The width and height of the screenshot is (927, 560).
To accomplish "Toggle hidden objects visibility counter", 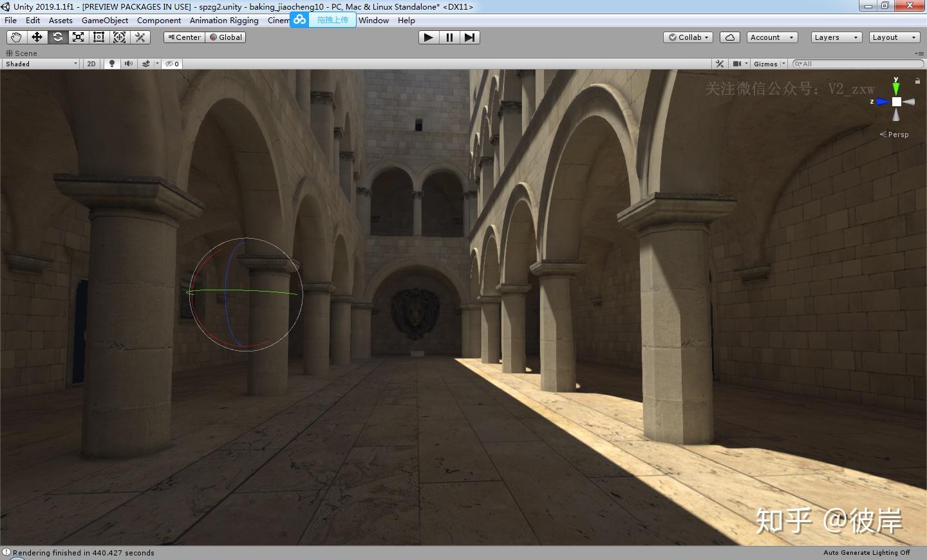I will [173, 64].
